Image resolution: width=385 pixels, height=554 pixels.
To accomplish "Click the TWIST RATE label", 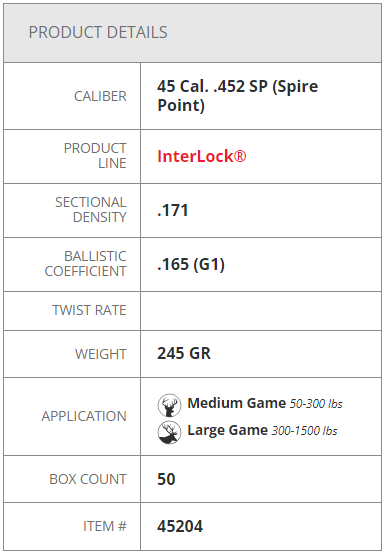I will pyautogui.click(x=89, y=310).
